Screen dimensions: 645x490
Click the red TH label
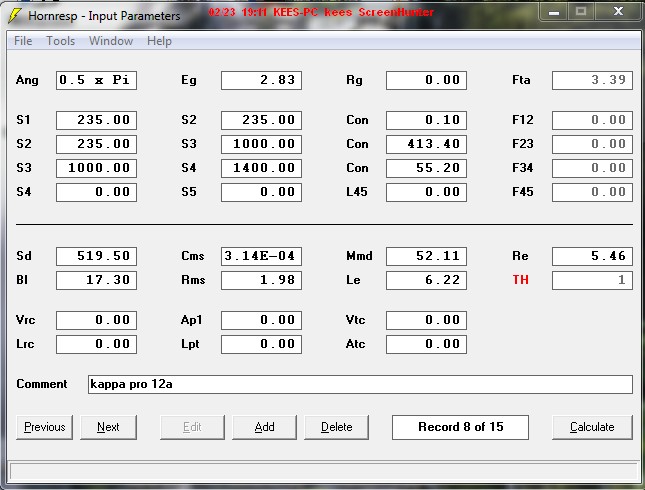(x=520, y=280)
